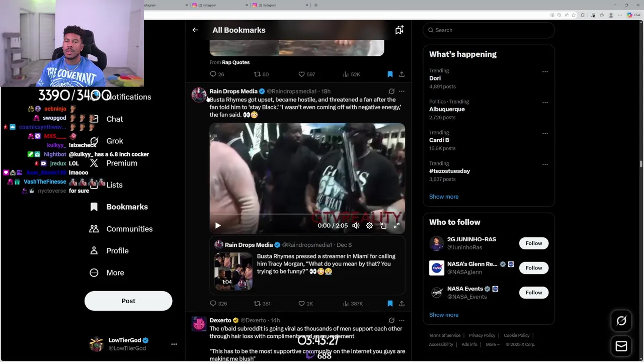Click the Post button

coord(128,301)
